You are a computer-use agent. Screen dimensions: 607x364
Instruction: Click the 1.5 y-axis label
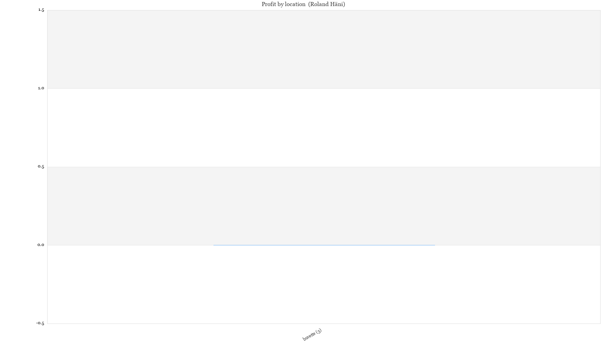tap(41, 10)
